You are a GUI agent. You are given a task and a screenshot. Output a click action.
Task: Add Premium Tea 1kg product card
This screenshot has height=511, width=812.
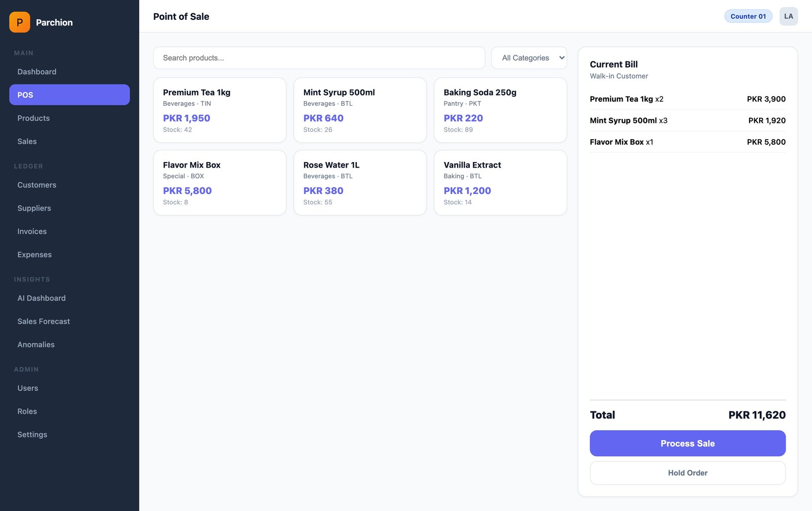coord(219,110)
